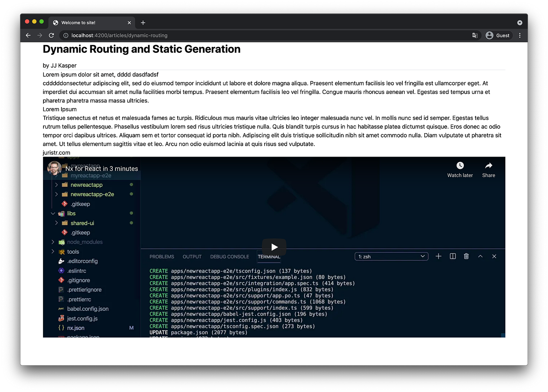Open the Chrome three-dot menu
Viewport: 548px width, 392px height.
pyautogui.click(x=519, y=35)
